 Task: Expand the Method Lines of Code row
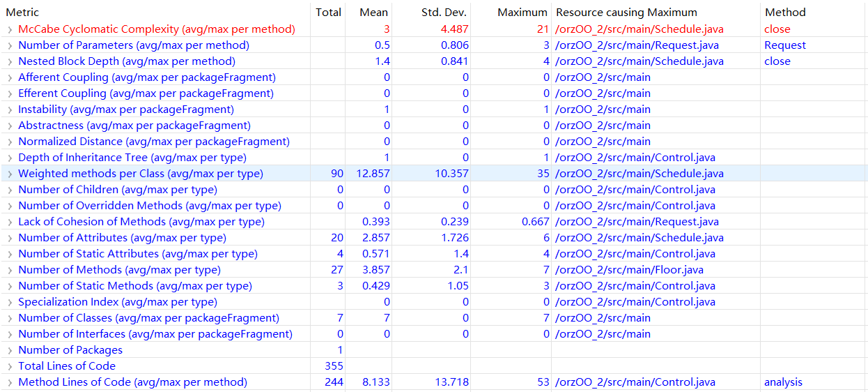click(10, 382)
